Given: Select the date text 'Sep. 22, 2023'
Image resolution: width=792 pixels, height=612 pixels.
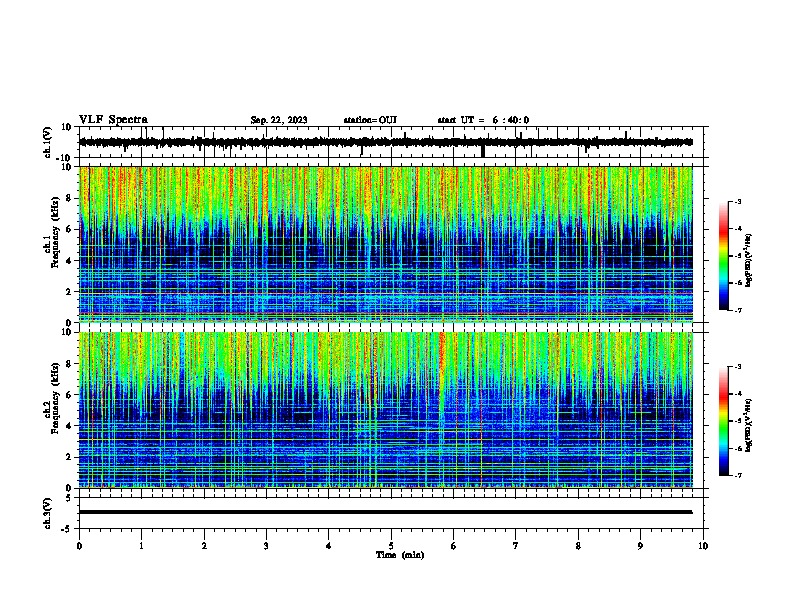Looking at the screenshot, I should tap(279, 120).
